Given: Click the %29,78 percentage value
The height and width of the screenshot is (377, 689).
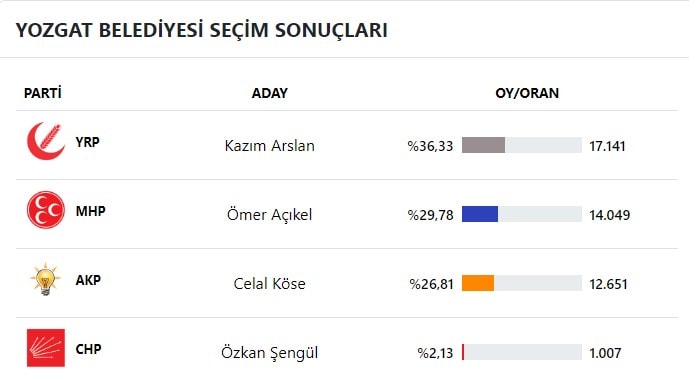Looking at the screenshot, I should click(x=430, y=215).
